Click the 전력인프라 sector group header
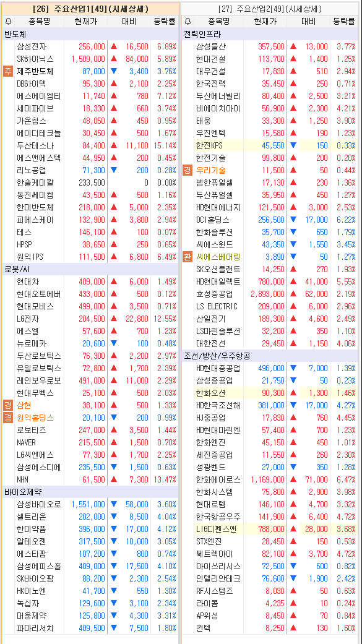Image resolution: width=362 pixels, height=644 pixels. [270, 33]
